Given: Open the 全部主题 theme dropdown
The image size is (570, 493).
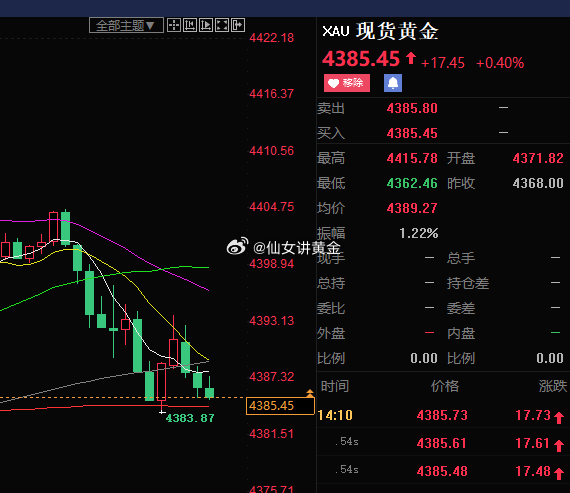Looking at the screenshot, I should [126, 25].
